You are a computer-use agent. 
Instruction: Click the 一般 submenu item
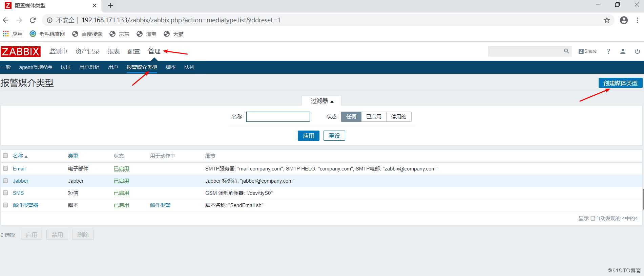6,67
